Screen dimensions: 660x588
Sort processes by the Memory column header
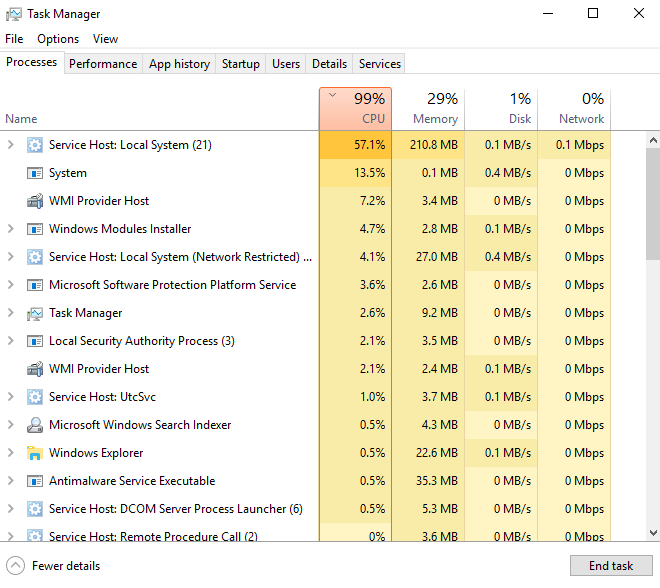(x=428, y=109)
